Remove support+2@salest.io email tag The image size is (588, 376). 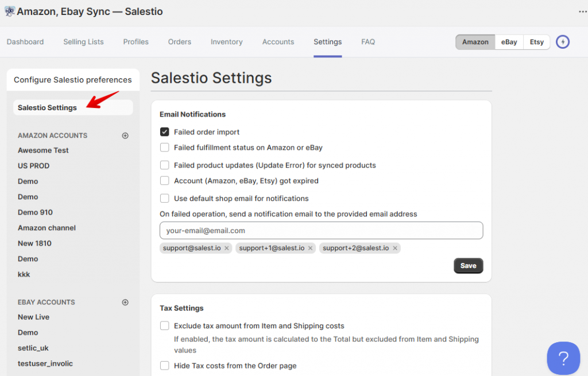pos(395,248)
